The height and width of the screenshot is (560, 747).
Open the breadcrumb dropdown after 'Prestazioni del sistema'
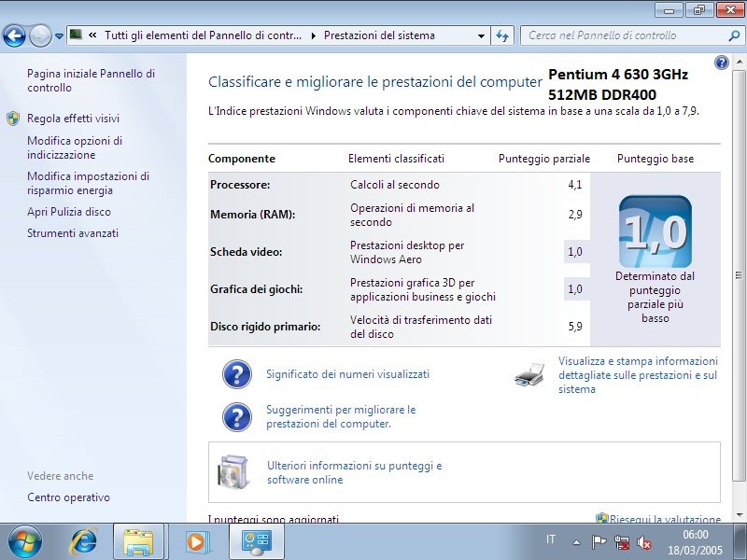(x=480, y=35)
